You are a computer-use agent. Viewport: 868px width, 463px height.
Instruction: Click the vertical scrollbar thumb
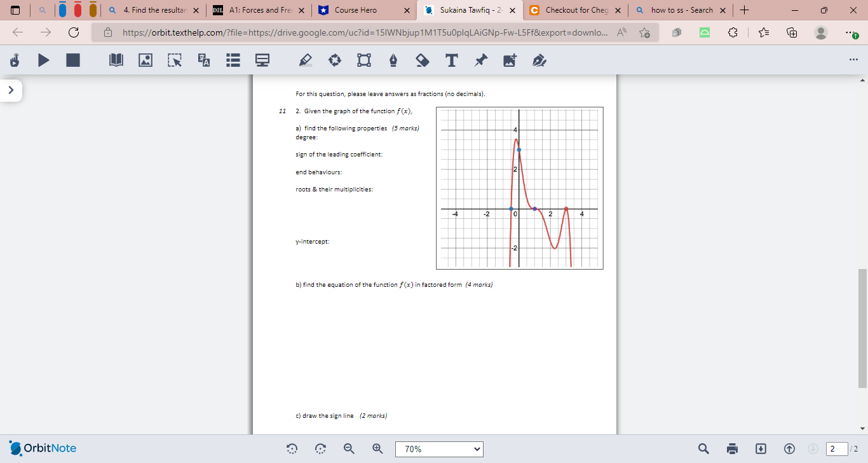coord(862,328)
